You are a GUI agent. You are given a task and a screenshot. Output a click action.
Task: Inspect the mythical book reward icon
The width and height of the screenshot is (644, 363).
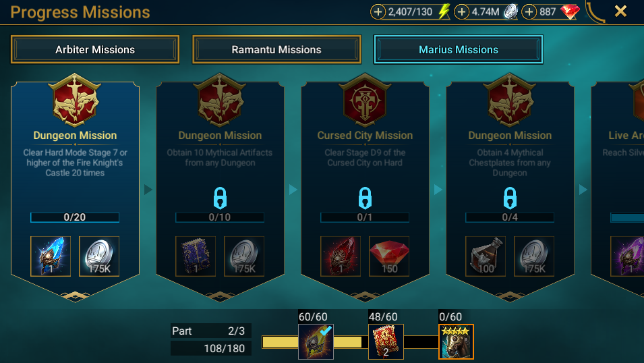pyautogui.click(x=196, y=256)
